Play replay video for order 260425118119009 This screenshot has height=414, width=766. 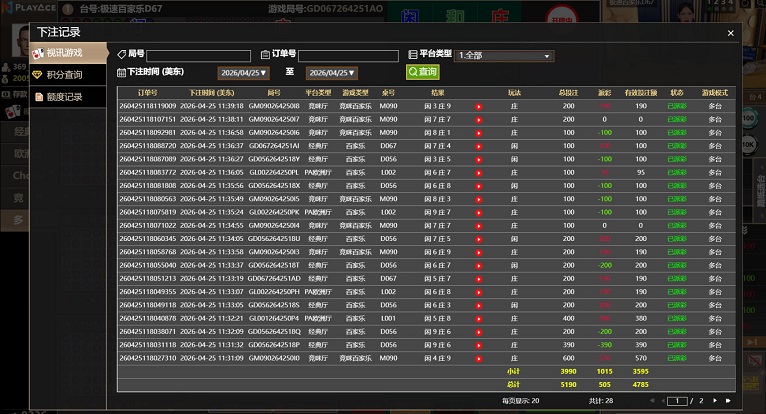(479, 106)
